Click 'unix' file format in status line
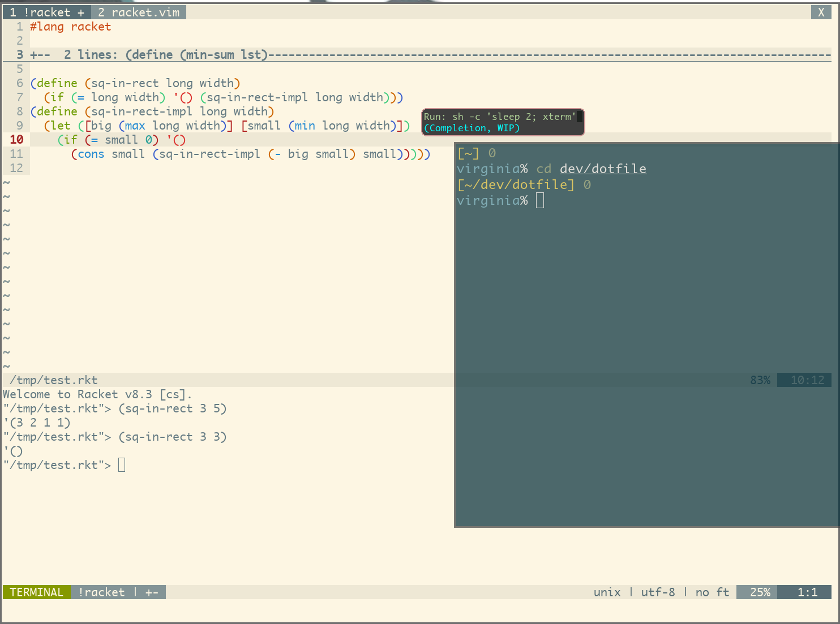This screenshot has height=624, width=840. pos(607,592)
